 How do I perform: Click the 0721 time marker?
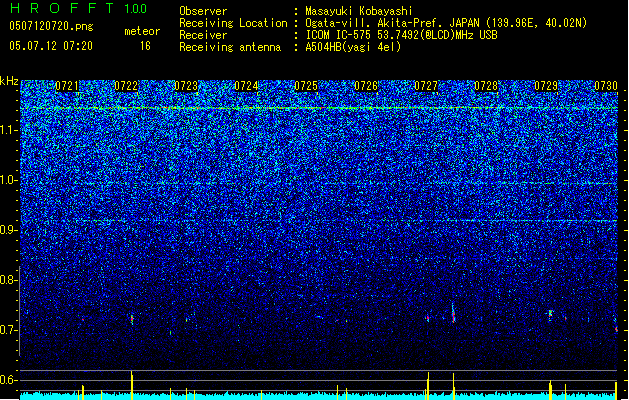[67, 86]
